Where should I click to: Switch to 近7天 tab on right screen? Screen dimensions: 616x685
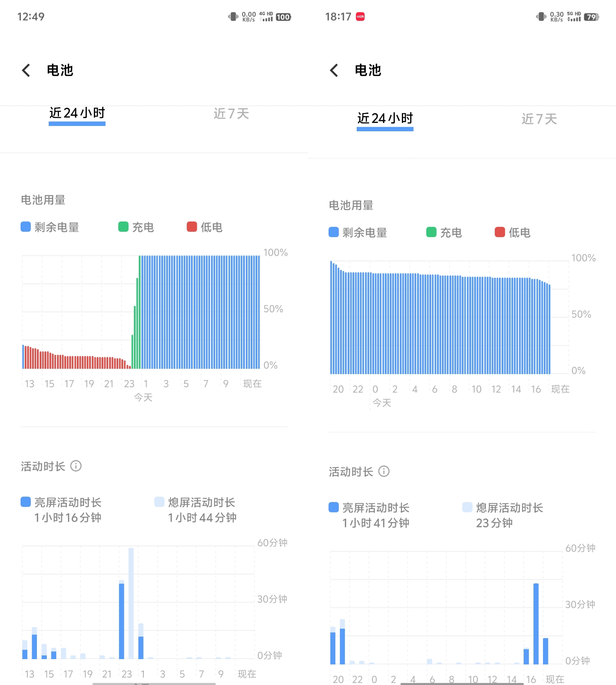(539, 119)
